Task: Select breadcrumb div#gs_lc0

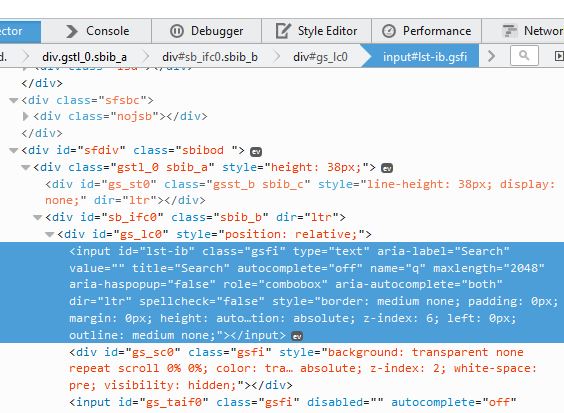Action: point(320,57)
